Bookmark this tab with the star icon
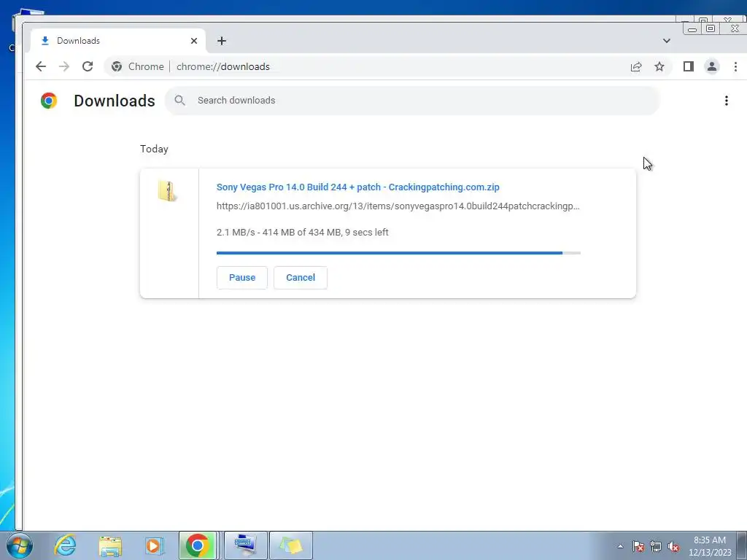This screenshot has width=747, height=560. (x=659, y=66)
